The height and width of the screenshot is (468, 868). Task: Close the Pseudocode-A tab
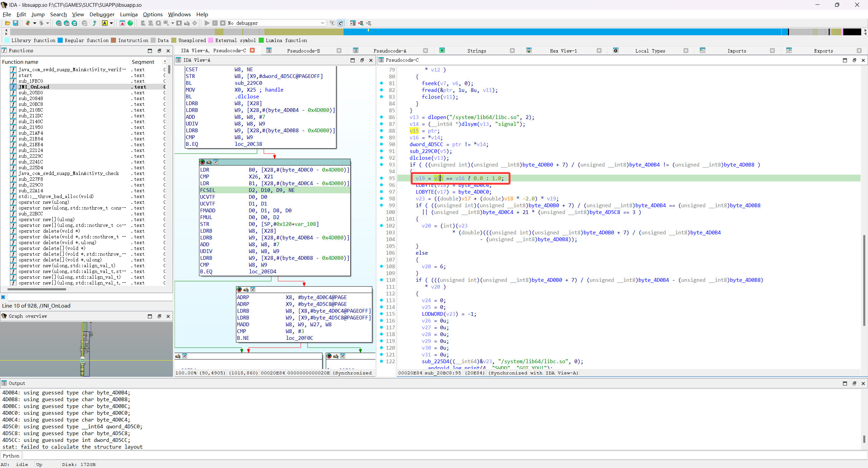pos(425,51)
